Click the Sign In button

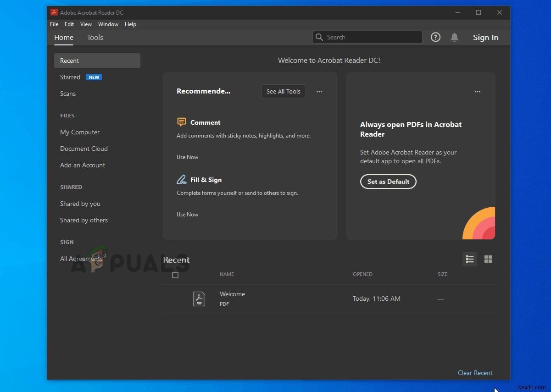[x=485, y=37]
